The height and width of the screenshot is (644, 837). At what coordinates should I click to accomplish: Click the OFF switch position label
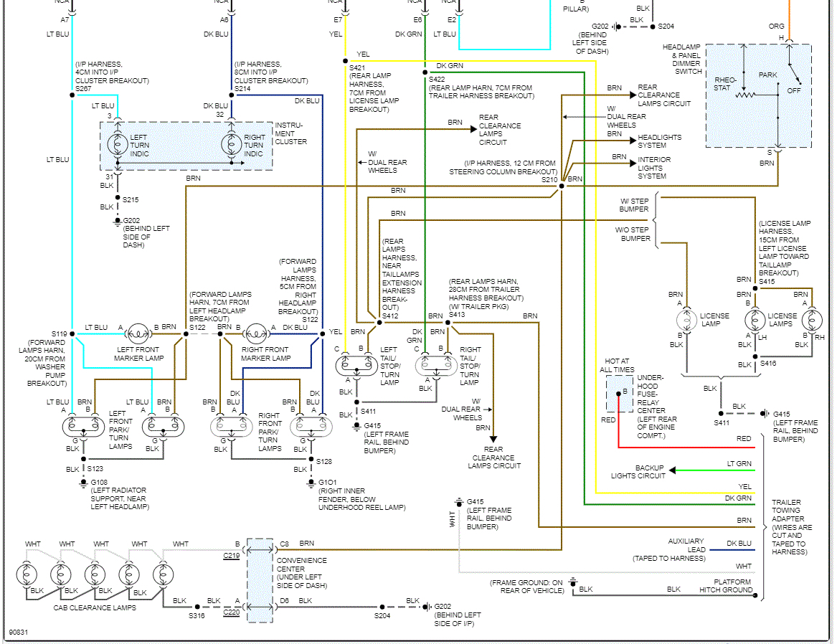click(x=794, y=90)
